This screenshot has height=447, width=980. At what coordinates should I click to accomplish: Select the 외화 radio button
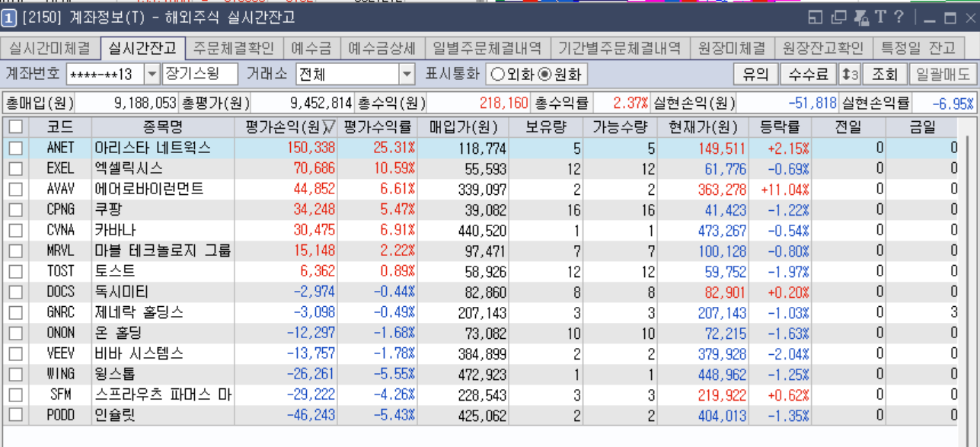[497, 75]
